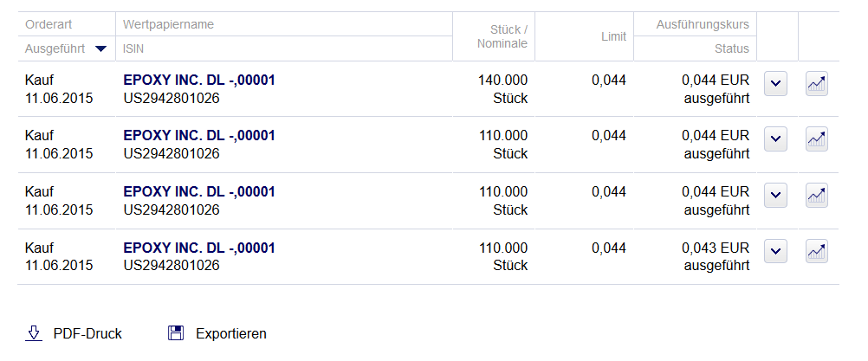Viewport: 868px width, 361px height.
Task: Sort by Ausgeführt date column arrow
Action: pos(100,49)
